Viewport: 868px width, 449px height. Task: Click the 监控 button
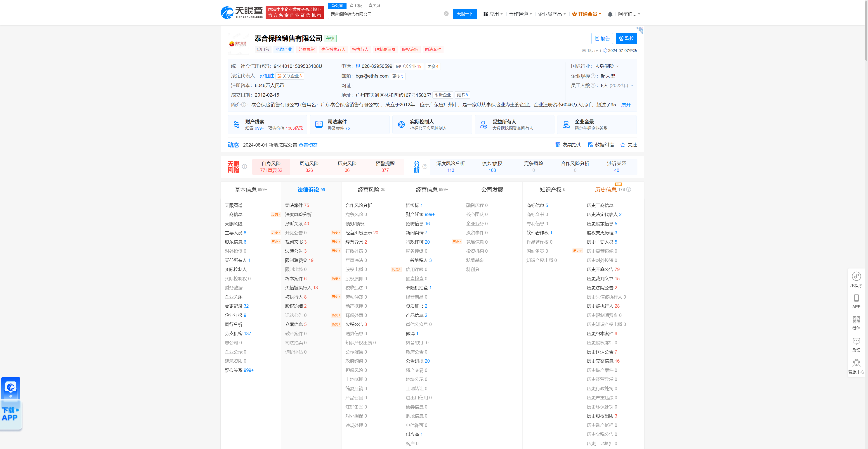tap(626, 38)
